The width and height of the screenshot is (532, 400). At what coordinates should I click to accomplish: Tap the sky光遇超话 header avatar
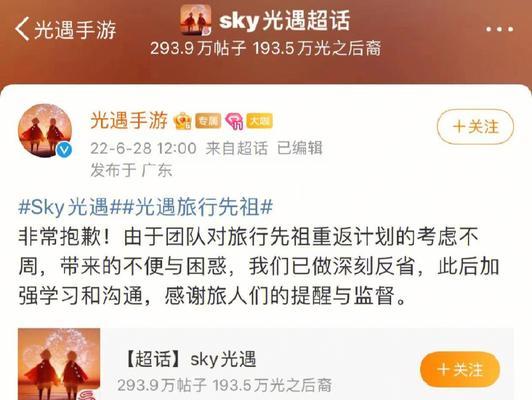click(x=196, y=20)
